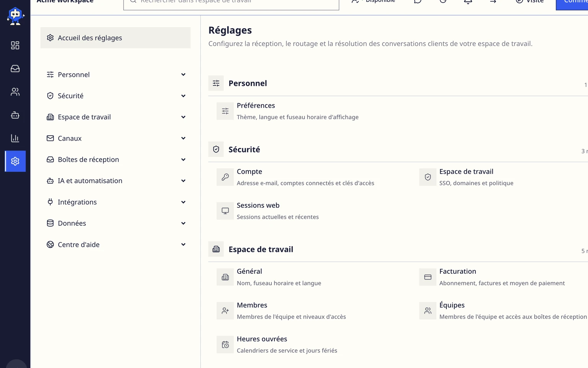Click the monitor icon next to Sessions web
The image size is (588, 368).
pos(225,211)
